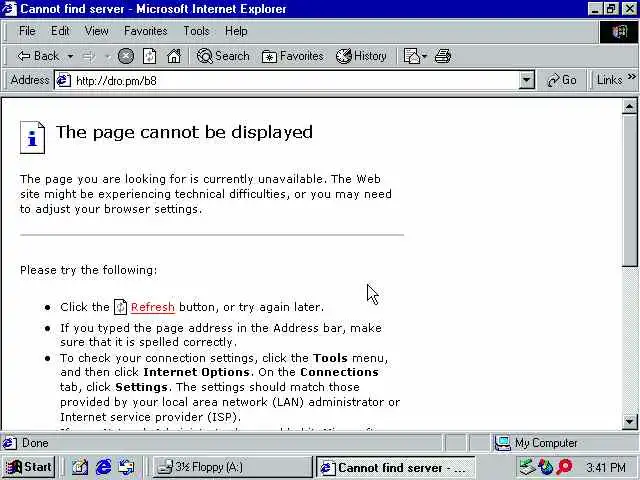The height and width of the screenshot is (480, 640).
Task: Click the Mail button dropdown arrow
Action: pos(424,56)
